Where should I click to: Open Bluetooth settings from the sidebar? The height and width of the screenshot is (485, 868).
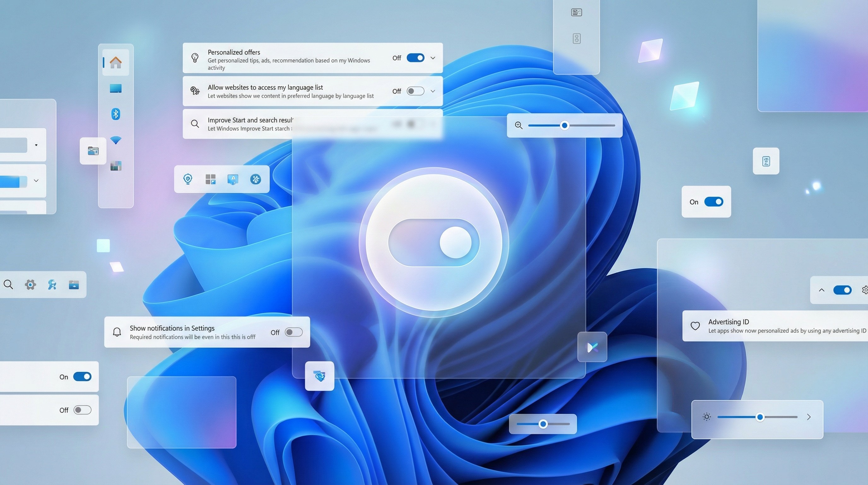(x=116, y=114)
